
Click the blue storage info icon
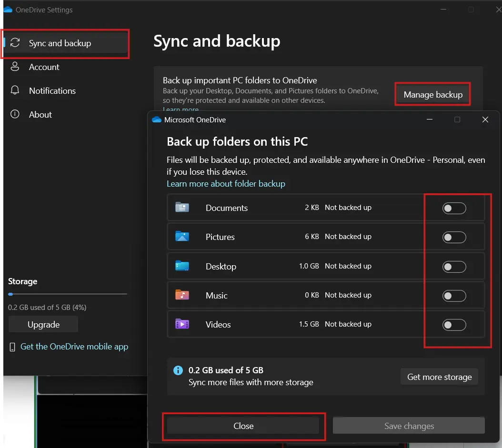(x=178, y=370)
